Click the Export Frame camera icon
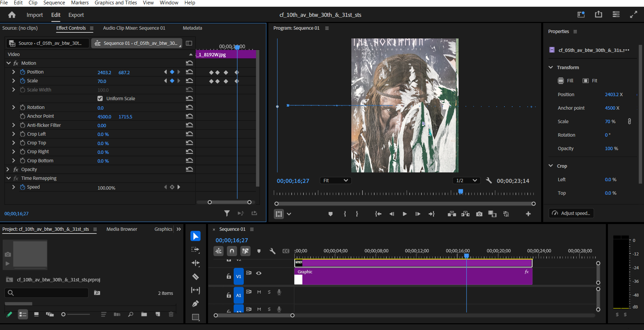The image size is (644, 330). pyautogui.click(x=479, y=214)
